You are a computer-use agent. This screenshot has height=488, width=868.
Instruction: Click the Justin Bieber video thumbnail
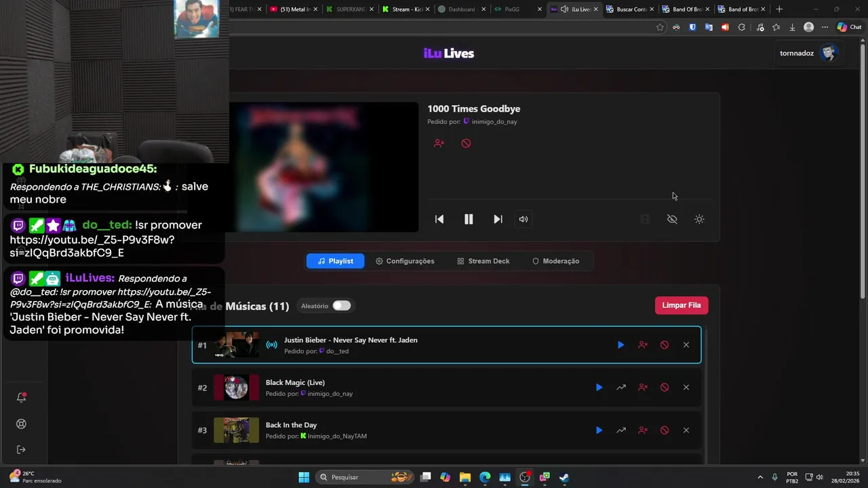237,345
